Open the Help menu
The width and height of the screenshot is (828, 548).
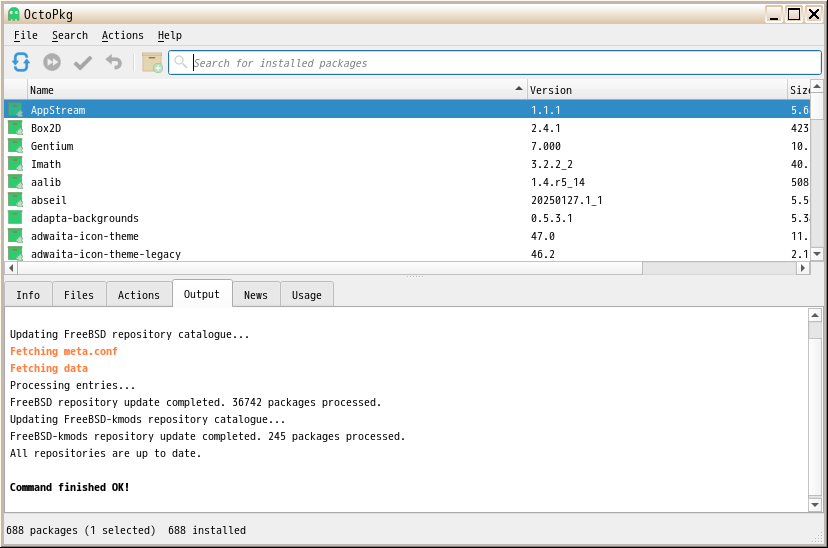(170, 35)
